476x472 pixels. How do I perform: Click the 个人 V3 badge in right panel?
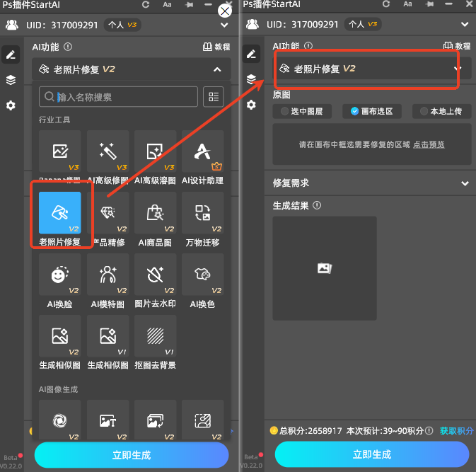(x=363, y=24)
